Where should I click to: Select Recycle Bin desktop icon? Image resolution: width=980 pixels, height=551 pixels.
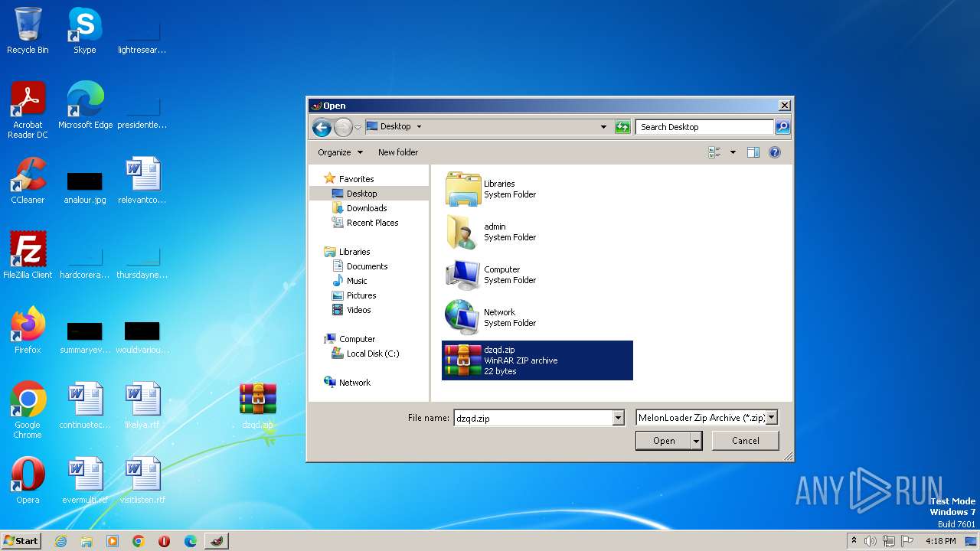click(28, 31)
